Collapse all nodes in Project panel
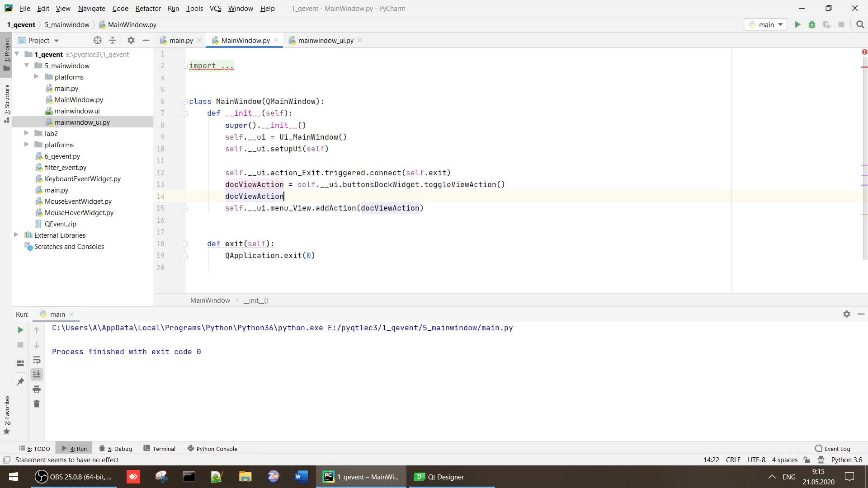 point(113,40)
